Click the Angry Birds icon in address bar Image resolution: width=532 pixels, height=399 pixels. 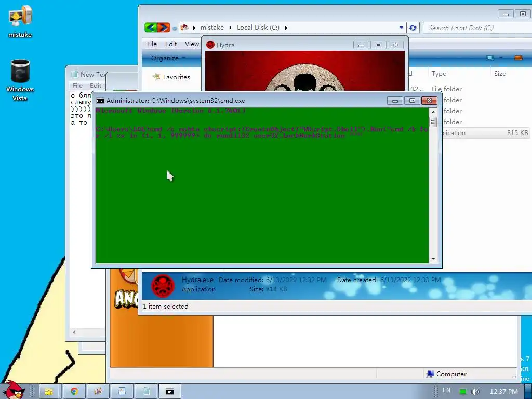point(184,27)
